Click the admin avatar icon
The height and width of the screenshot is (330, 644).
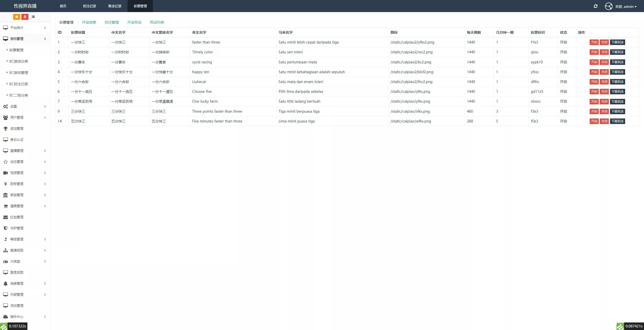coord(609,6)
